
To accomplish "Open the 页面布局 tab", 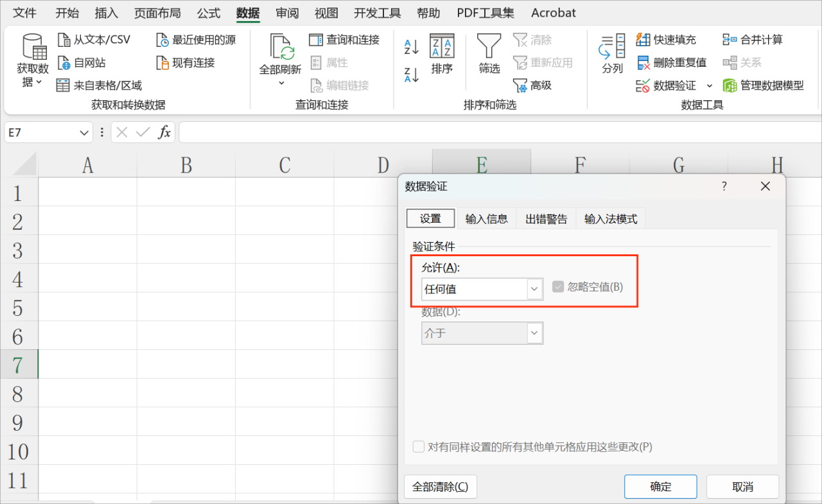I will pyautogui.click(x=157, y=13).
